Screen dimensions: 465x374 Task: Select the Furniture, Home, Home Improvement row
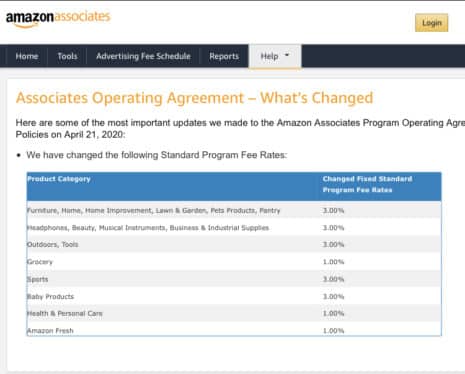(234, 210)
